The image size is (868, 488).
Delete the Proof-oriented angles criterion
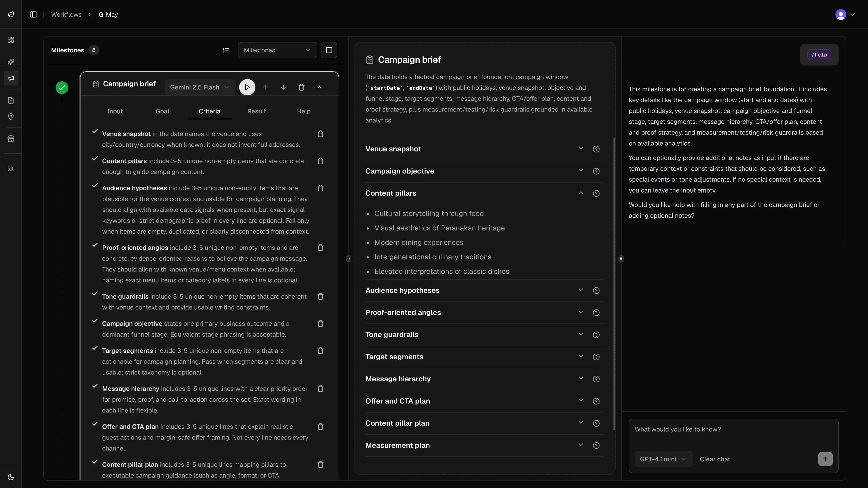321,248
